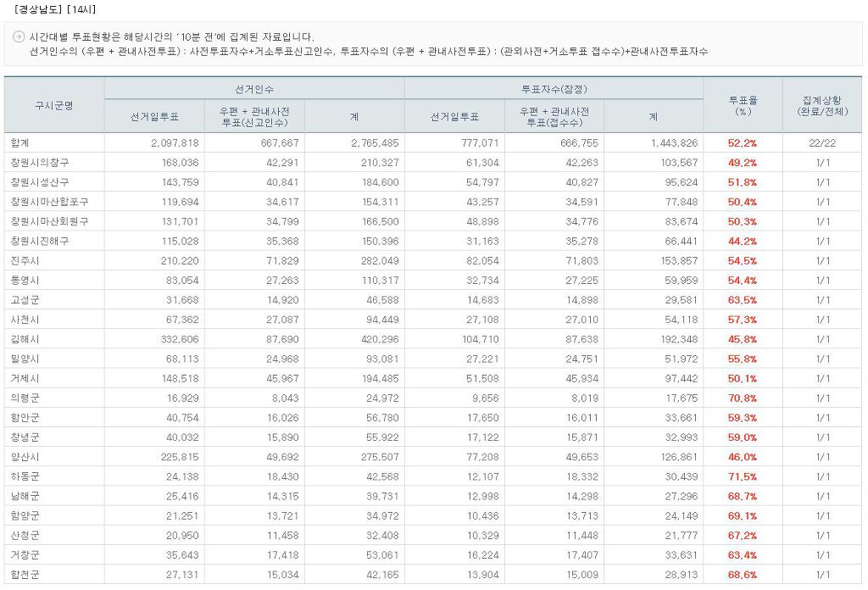
Task: Click the [경상남도] [14시] heading
Action: 55,9
